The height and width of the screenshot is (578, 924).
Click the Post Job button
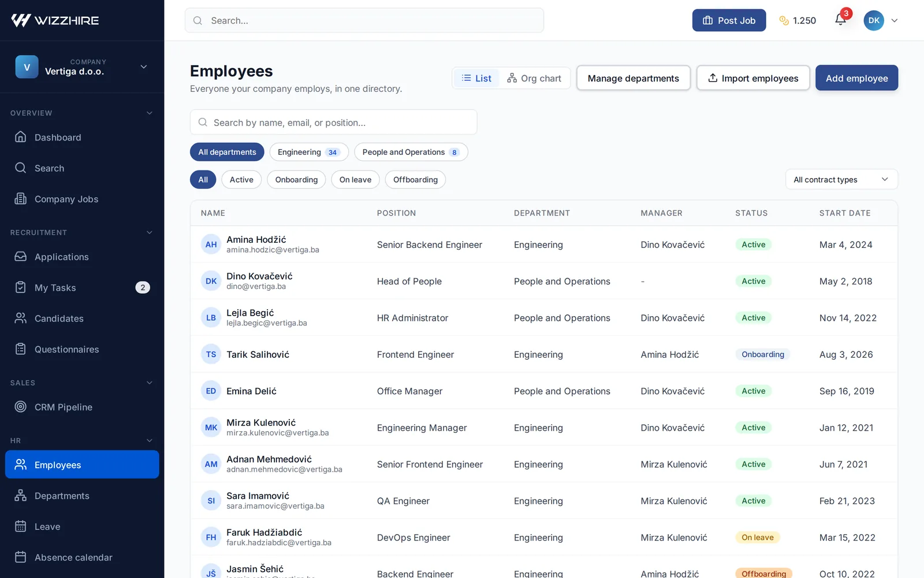pos(729,20)
